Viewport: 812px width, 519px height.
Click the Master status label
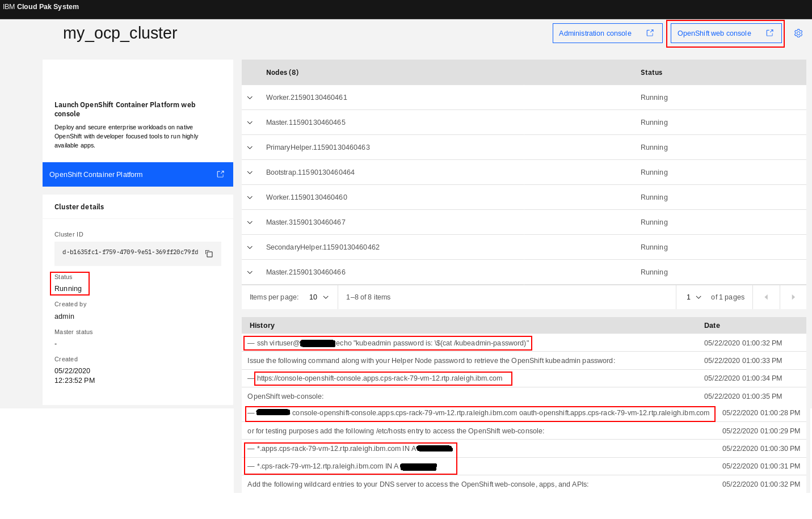[73, 332]
